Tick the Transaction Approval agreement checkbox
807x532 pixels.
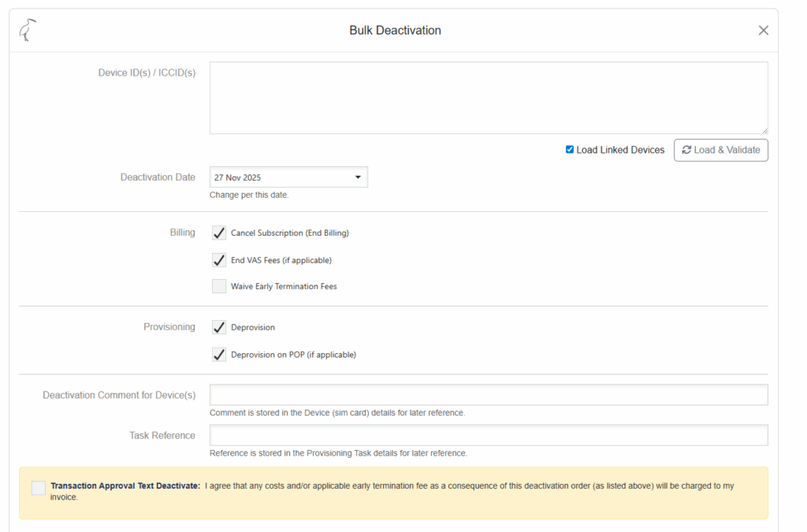point(39,488)
